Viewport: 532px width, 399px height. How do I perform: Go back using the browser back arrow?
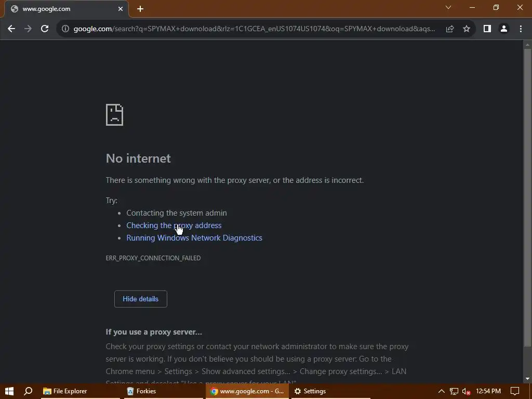coord(11,29)
